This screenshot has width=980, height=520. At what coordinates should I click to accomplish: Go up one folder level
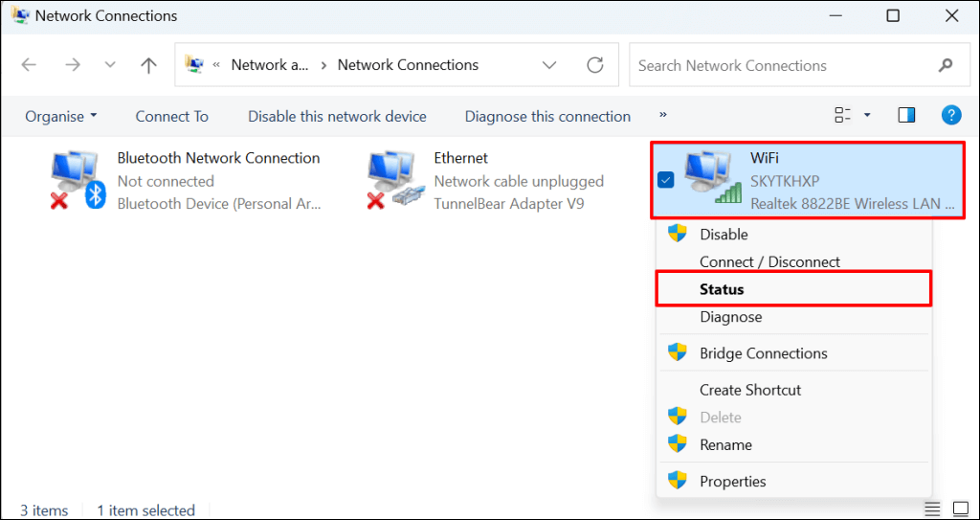click(148, 65)
